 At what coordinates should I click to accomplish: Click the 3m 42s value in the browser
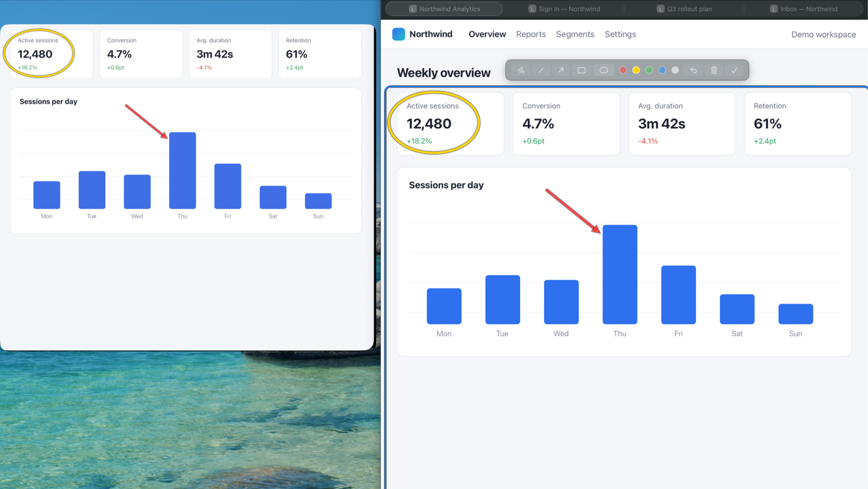[661, 124]
